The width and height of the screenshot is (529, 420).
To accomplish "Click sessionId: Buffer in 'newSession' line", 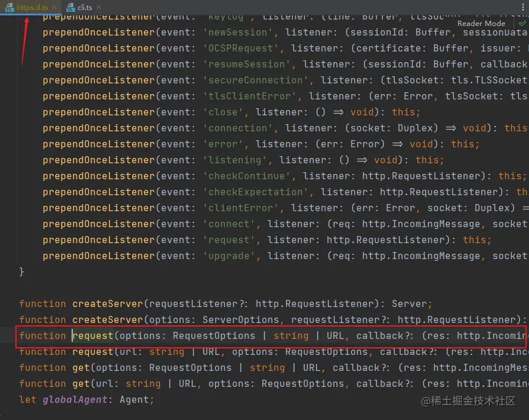I will 401,32.
